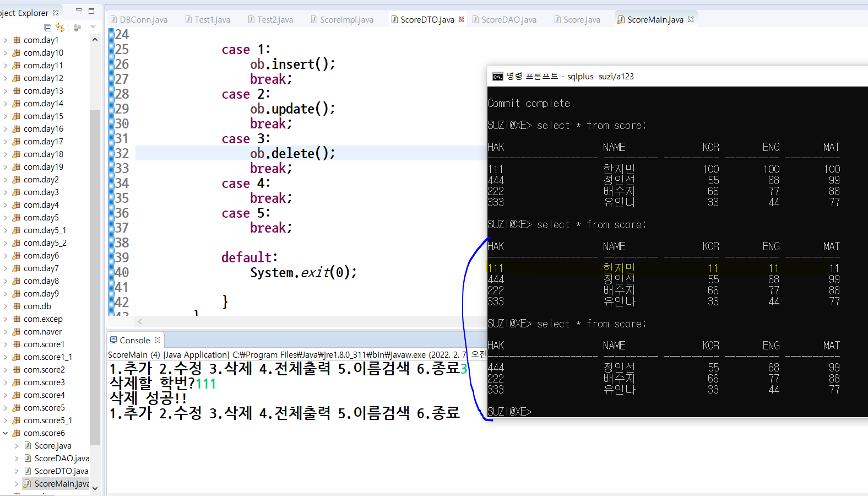Viewport: 868px width, 496px height.
Task: Toggle Link with Editor icon
Action: (60, 28)
